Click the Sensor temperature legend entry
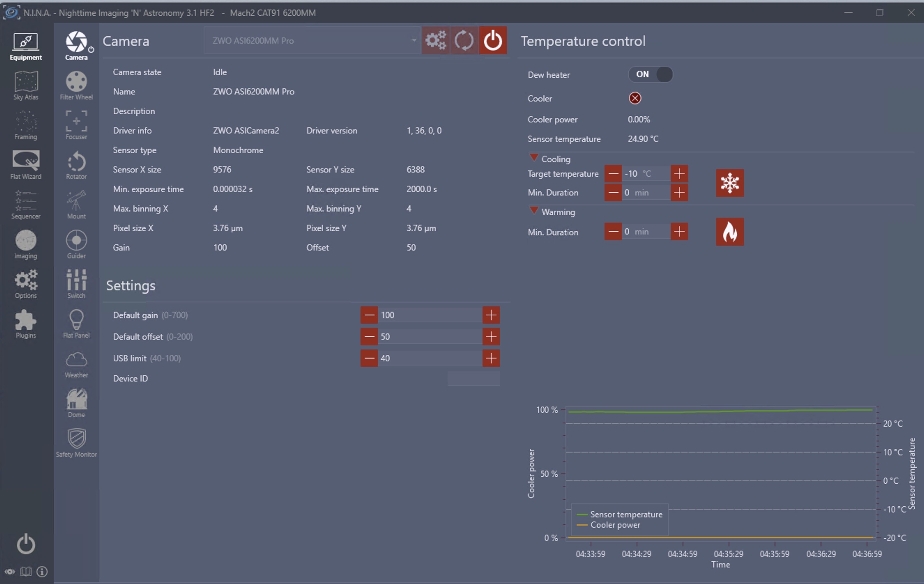The width and height of the screenshot is (924, 584). [x=620, y=514]
